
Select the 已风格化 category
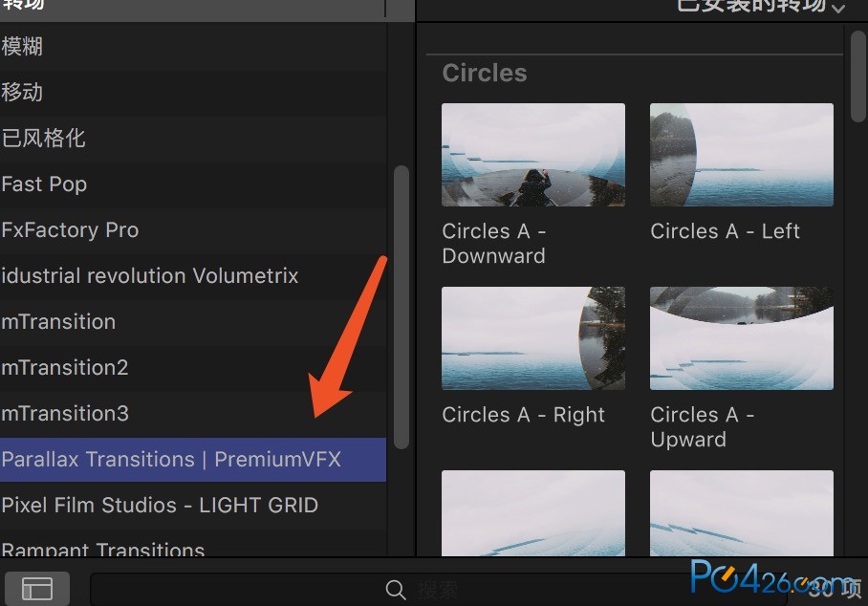point(193,139)
